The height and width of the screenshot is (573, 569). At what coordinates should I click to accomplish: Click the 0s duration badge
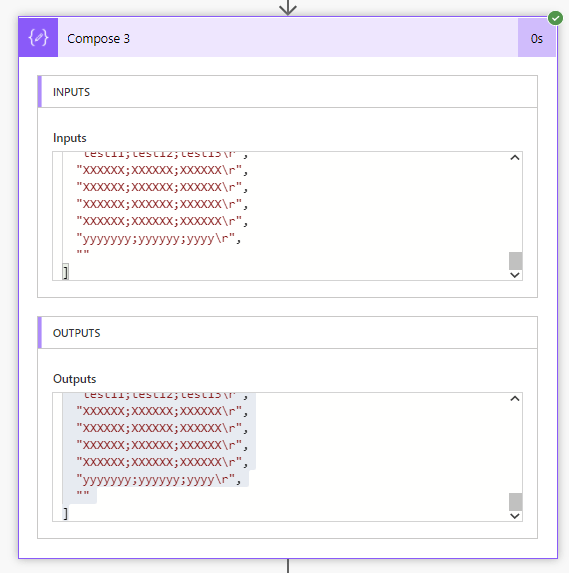[536, 38]
